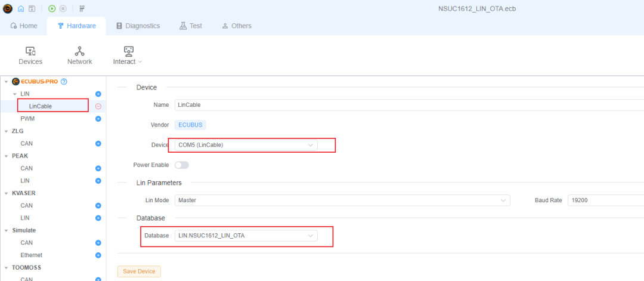Screen dimensions: 644x281
Task: Switch to the Diagnostics tab
Action: (138, 26)
